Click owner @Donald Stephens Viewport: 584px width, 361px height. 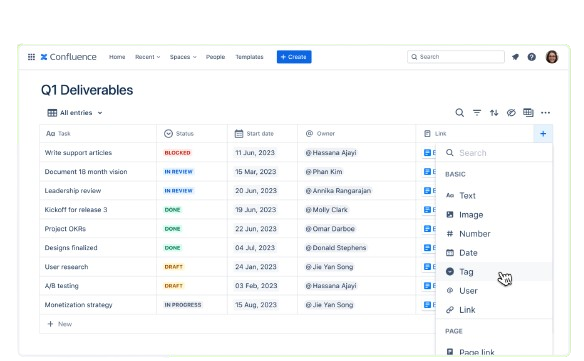pyautogui.click(x=336, y=248)
